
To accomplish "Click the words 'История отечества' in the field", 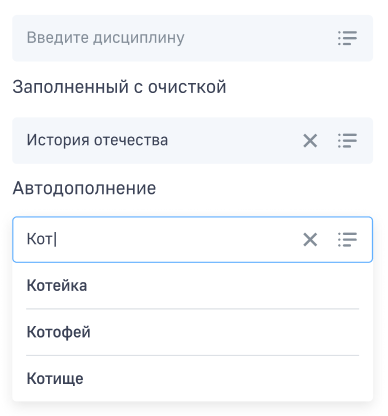I will tap(97, 140).
